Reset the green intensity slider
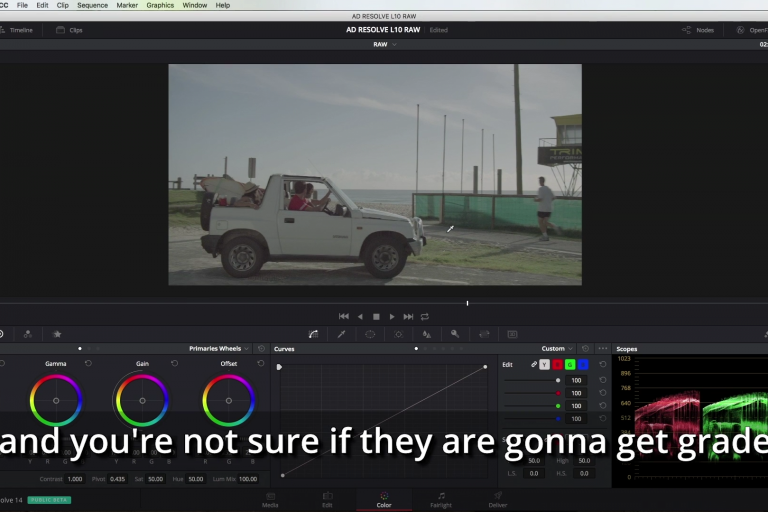The width and height of the screenshot is (768, 512). click(603, 406)
